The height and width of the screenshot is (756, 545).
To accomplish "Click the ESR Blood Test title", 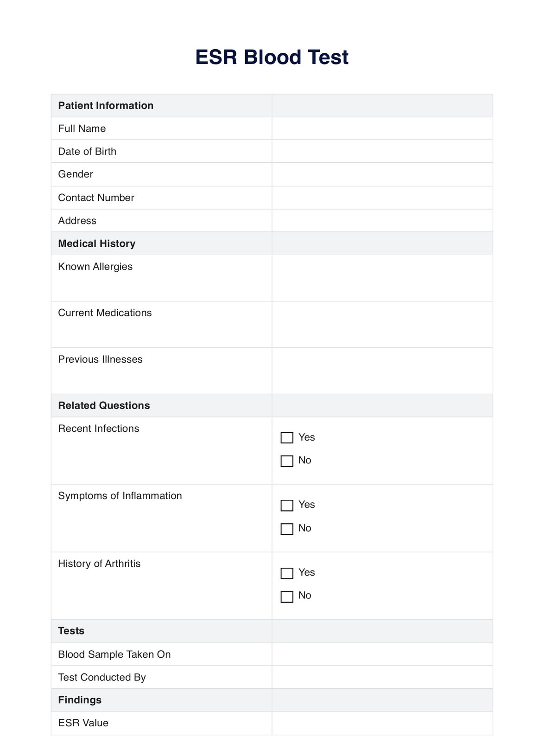I will (x=272, y=57).
